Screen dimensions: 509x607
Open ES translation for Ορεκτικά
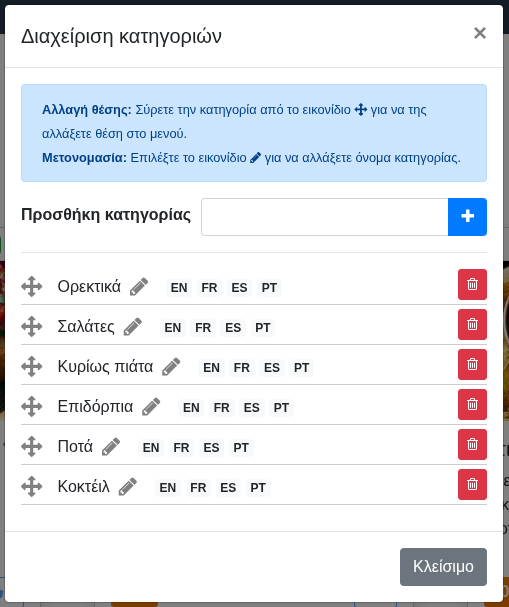(x=239, y=288)
